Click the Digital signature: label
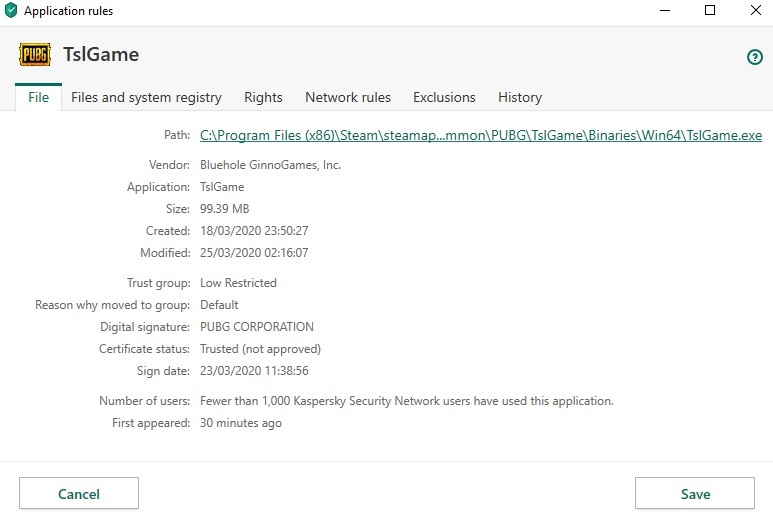773x517 pixels. [x=145, y=327]
